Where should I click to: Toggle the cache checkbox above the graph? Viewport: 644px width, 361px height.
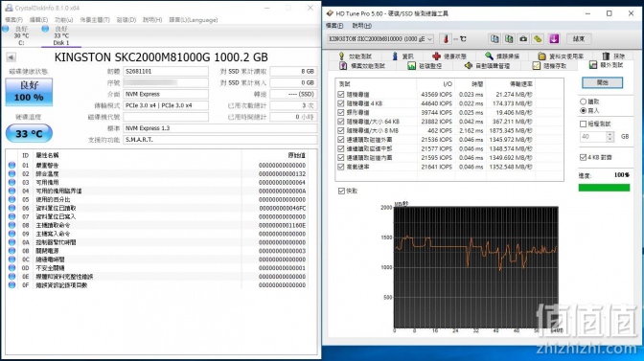(x=341, y=191)
